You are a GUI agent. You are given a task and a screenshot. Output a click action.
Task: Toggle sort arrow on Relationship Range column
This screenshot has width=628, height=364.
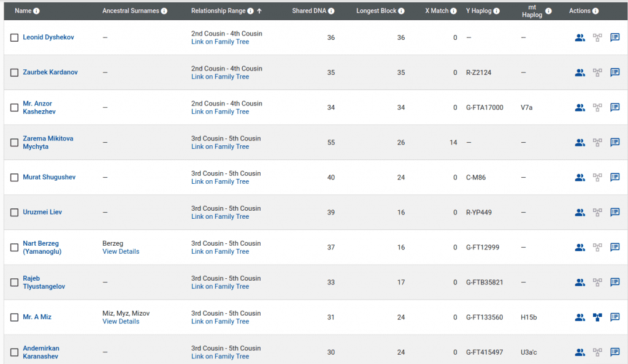point(259,11)
